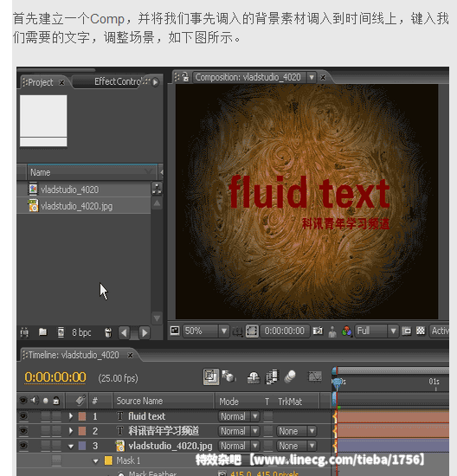Expand the 科讯青年学习频道 layer properties
The width and height of the screenshot is (457, 476).
coord(71,431)
